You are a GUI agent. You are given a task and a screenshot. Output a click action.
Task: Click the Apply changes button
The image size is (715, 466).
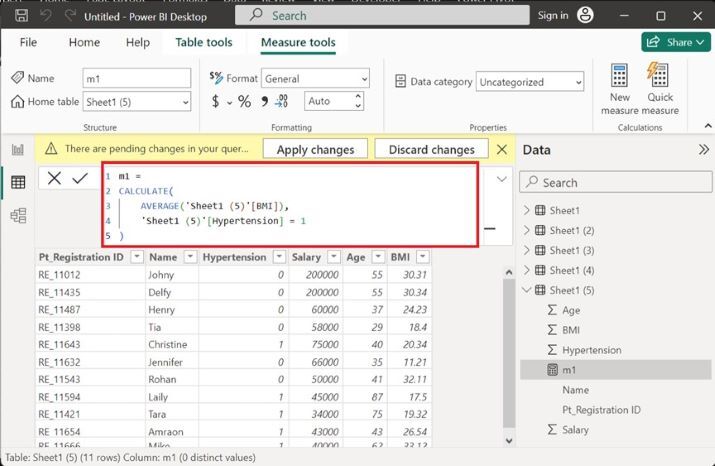tap(315, 149)
